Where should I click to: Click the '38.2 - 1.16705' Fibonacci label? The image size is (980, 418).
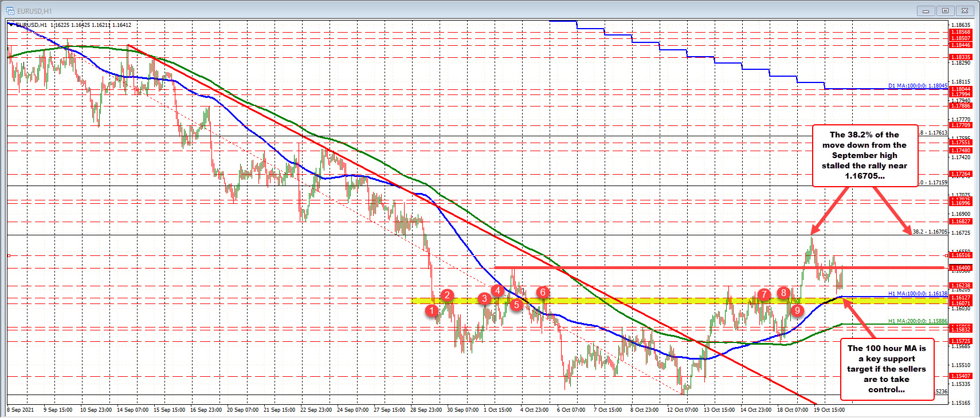tap(930, 232)
